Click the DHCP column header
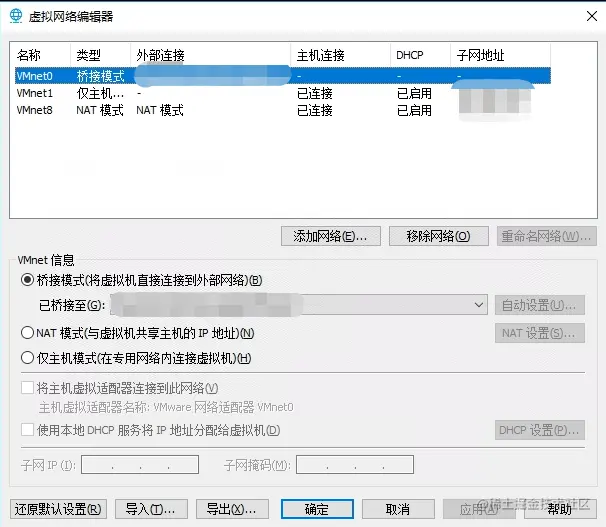This screenshot has width=606, height=527. click(x=420, y=55)
